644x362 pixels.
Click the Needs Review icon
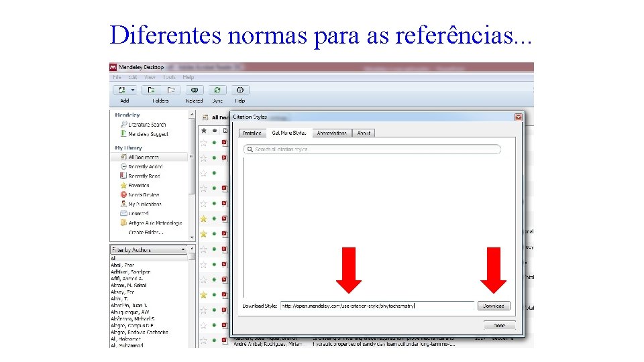click(123, 194)
